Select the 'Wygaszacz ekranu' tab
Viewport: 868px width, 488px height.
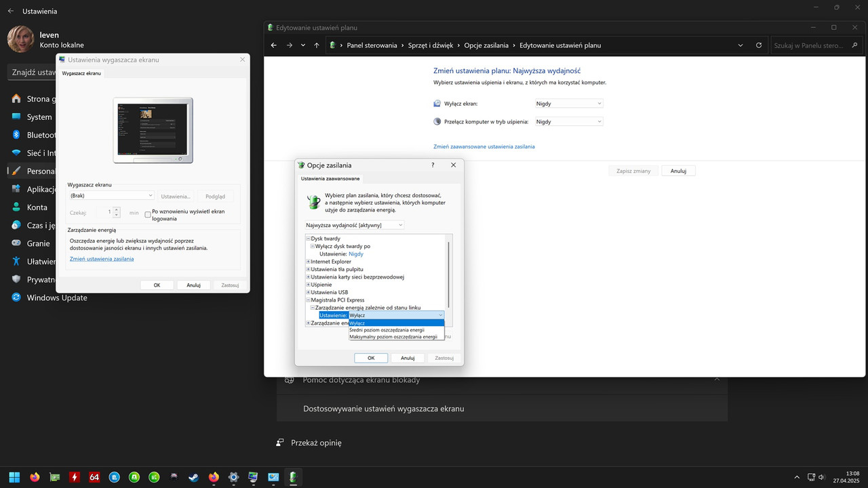click(x=81, y=73)
